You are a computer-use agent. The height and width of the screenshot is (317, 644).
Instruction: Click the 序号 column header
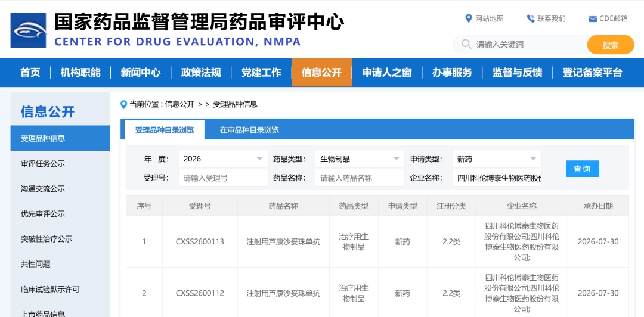144,206
